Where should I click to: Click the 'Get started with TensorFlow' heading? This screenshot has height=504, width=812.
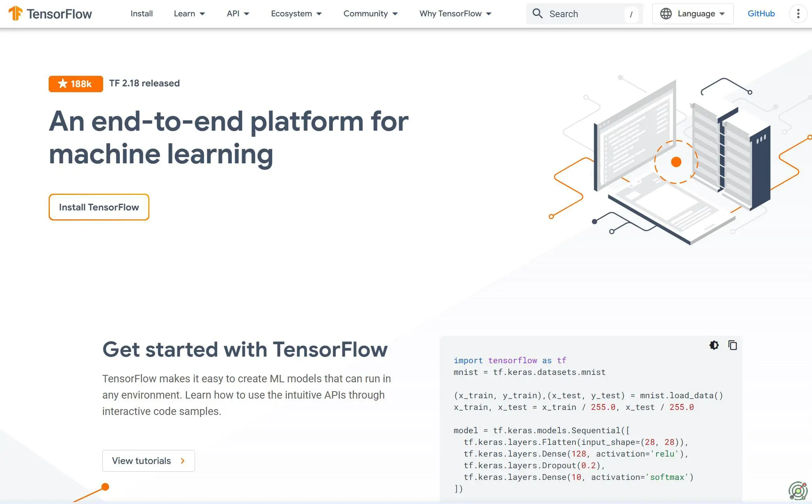coord(245,349)
